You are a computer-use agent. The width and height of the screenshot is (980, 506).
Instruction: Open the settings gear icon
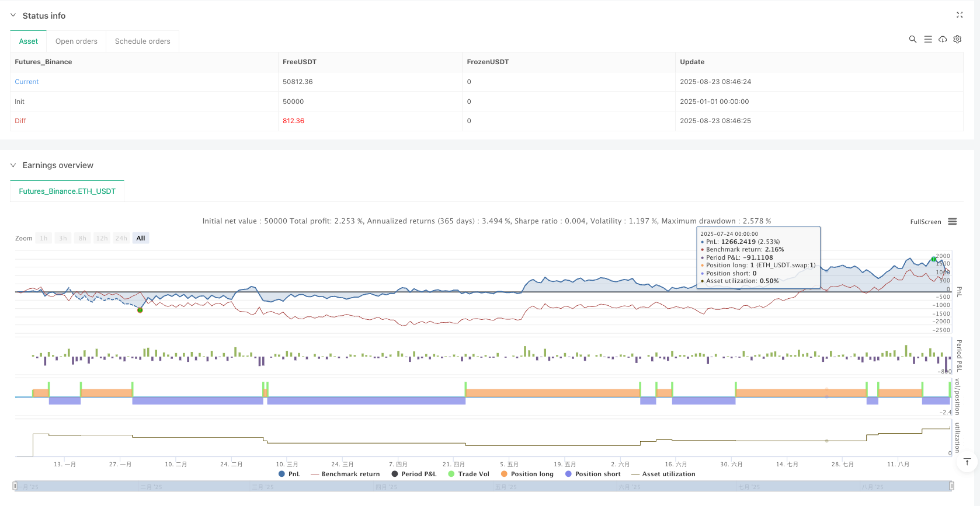point(957,40)
